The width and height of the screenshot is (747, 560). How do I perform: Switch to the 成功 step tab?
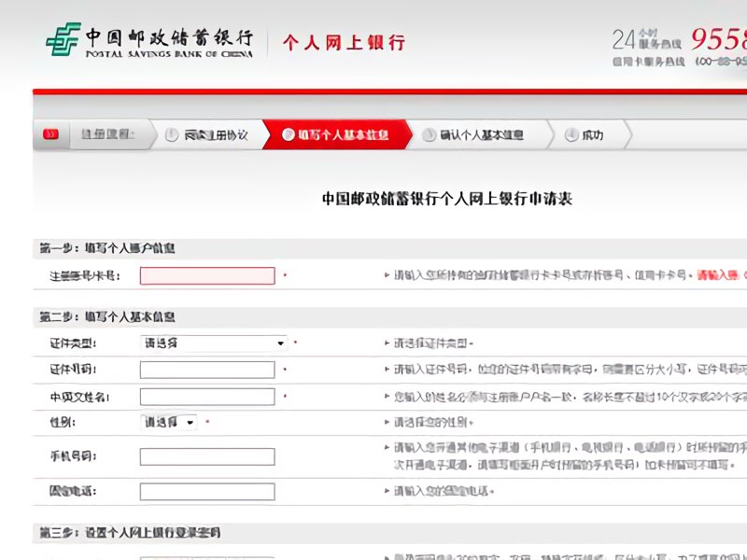(x=588, y=133)
